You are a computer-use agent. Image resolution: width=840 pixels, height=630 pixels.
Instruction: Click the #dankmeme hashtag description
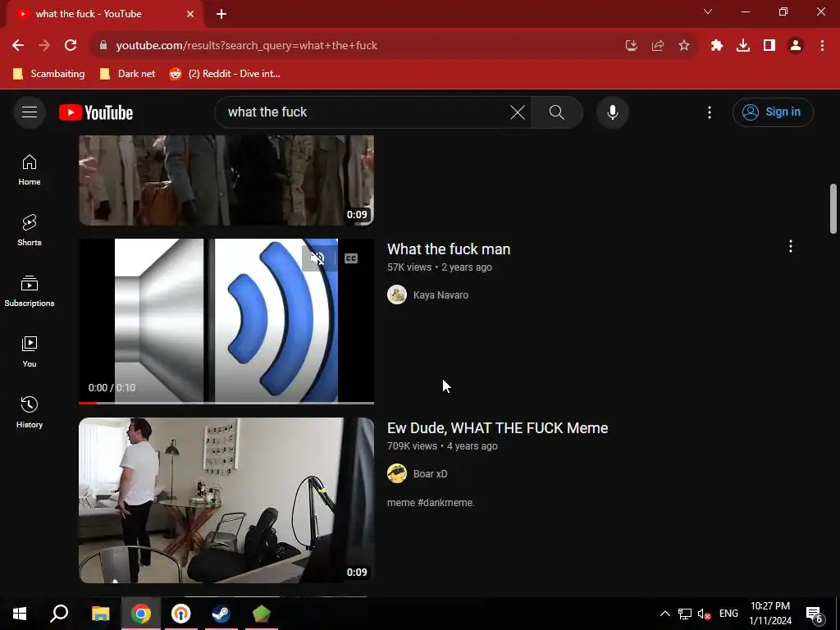[431, 503]
